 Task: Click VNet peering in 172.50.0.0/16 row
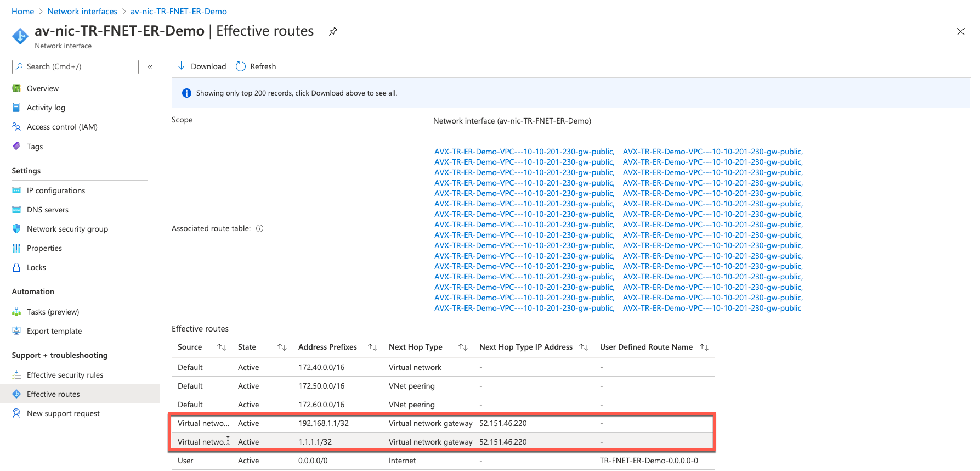pyautogui.click(x=412, y=386)
